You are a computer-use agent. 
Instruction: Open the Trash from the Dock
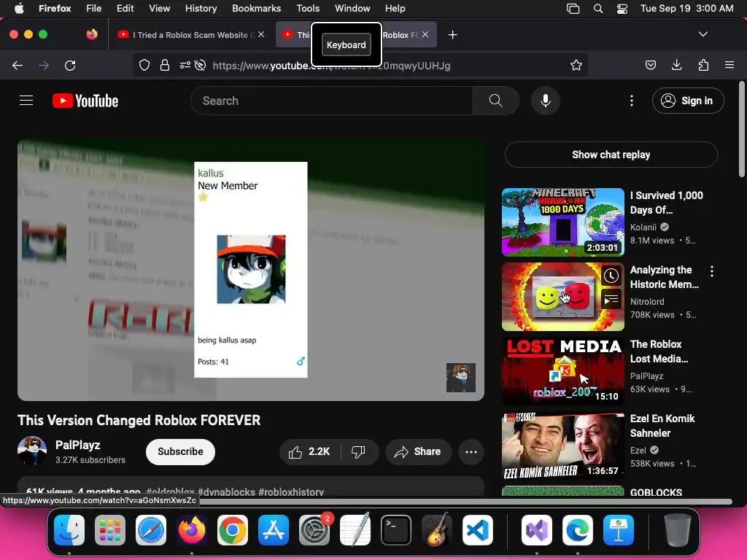point(677,530)
